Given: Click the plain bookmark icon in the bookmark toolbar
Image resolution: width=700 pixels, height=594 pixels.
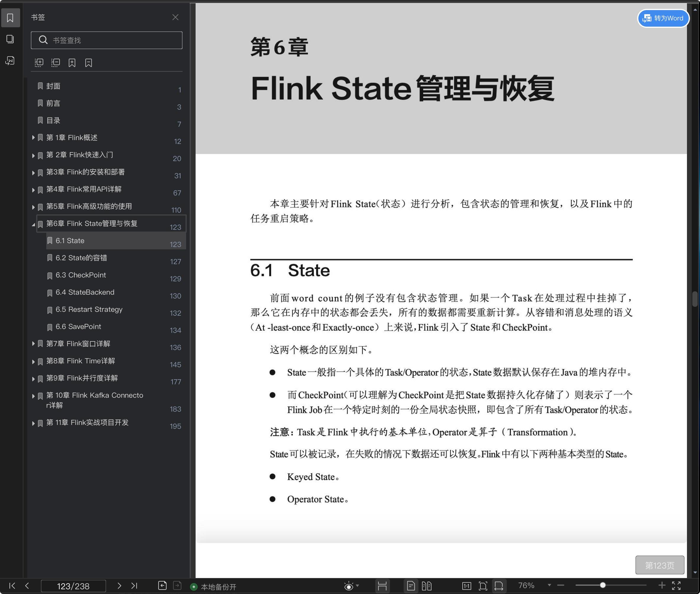Looking at the screenshot, I should (89, 63).
